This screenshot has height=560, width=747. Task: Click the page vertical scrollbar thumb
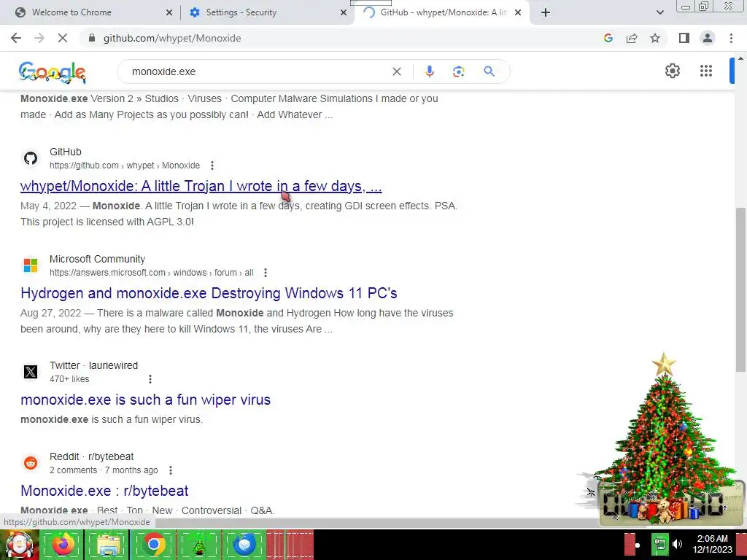(x=740, y=289)
